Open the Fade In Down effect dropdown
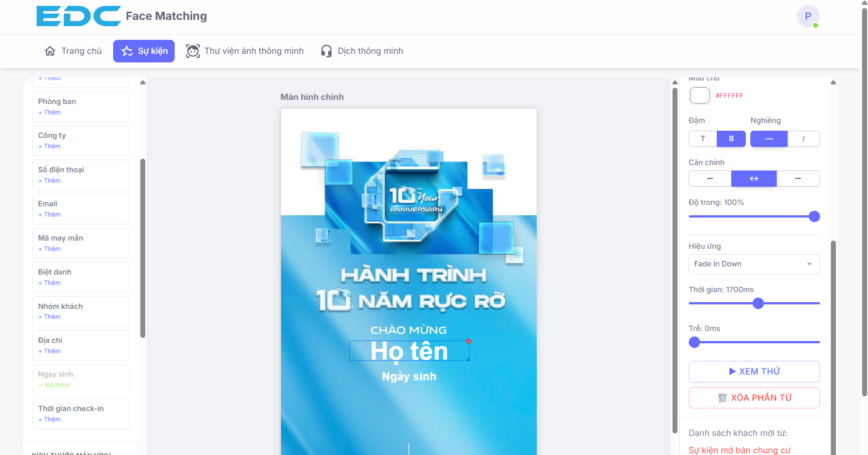 point(754,264)
